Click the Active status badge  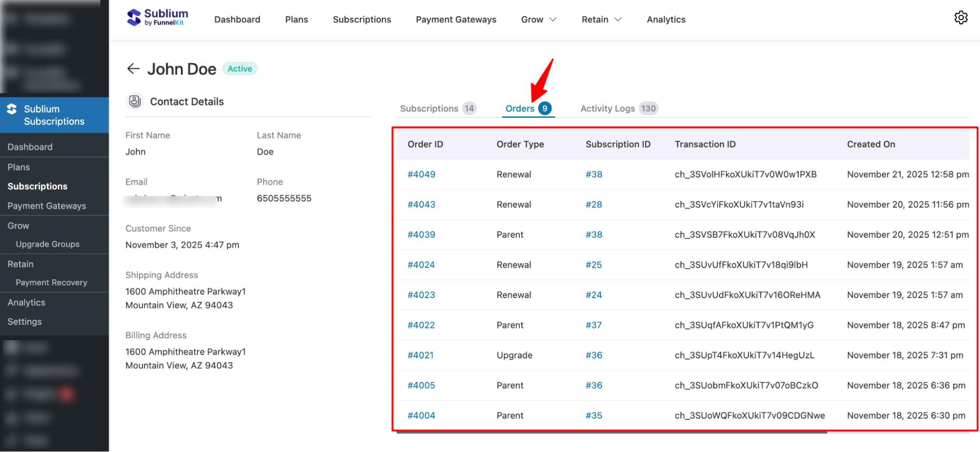click(x=239, y=69)
